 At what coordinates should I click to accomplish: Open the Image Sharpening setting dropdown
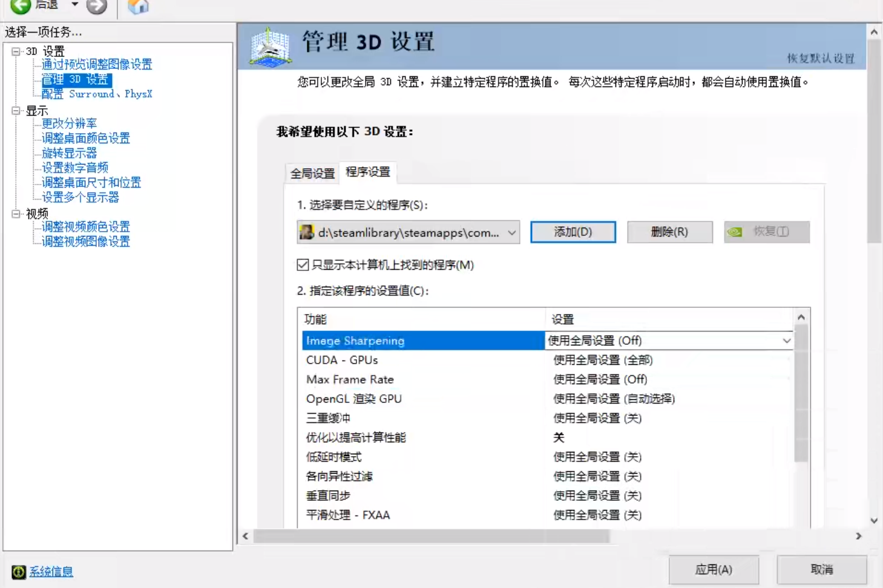pyautogui.click(x=786, y=341)
